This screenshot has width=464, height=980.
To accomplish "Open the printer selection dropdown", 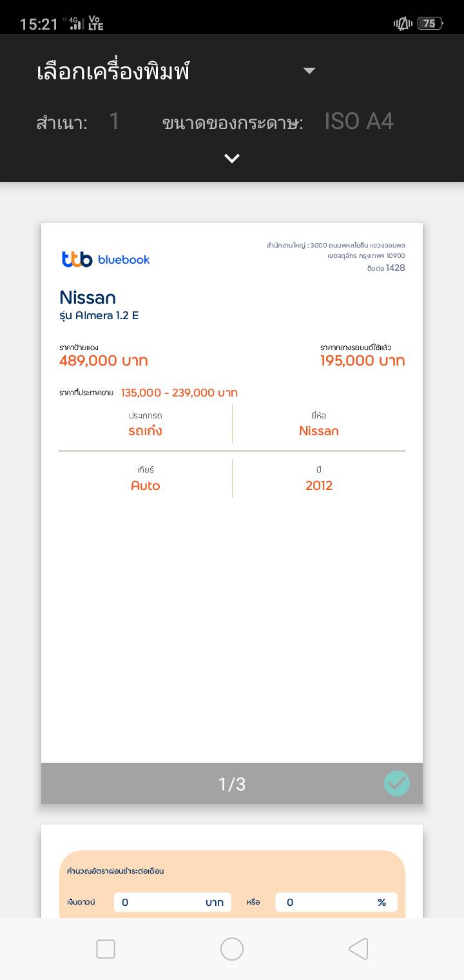I will click(113, 71).
